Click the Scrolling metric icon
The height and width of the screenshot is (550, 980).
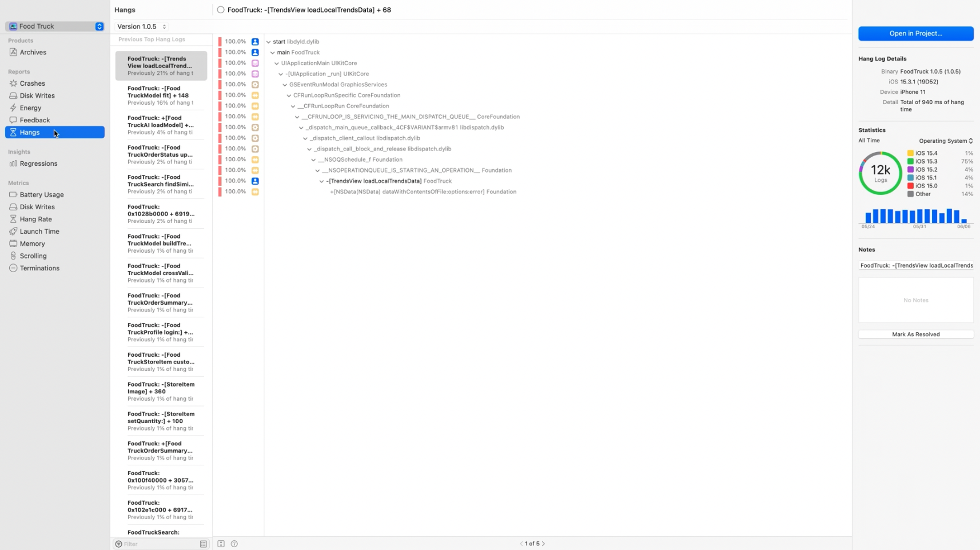coord(13,256)
